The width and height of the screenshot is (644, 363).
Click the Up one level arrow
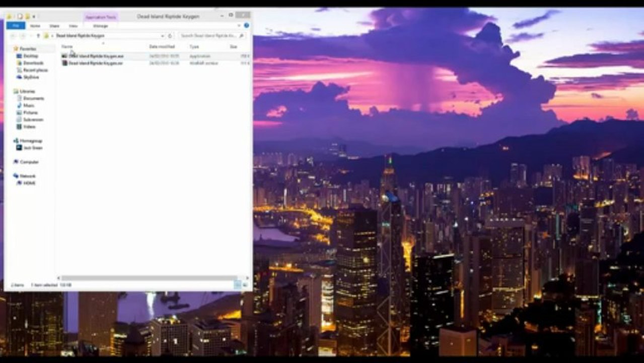[38, 36]
